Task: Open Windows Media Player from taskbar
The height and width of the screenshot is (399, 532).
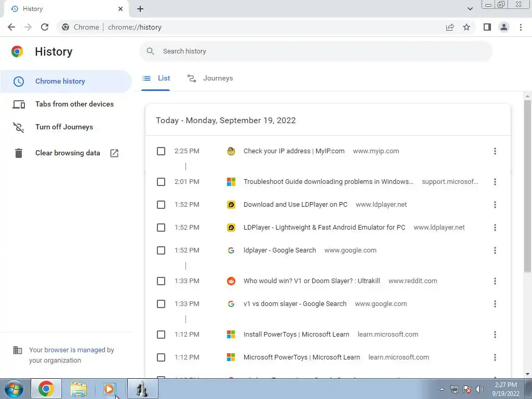Action: pos(110,389)
